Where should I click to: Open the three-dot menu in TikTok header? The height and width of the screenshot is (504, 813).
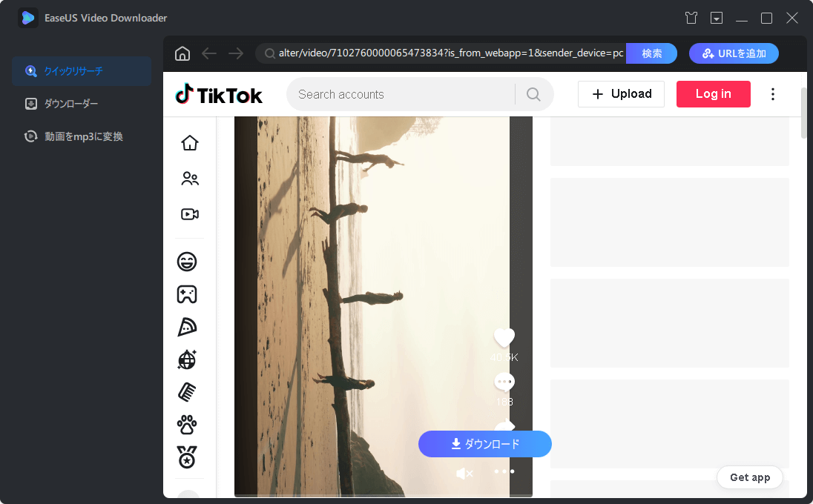(x=773, y=93)
